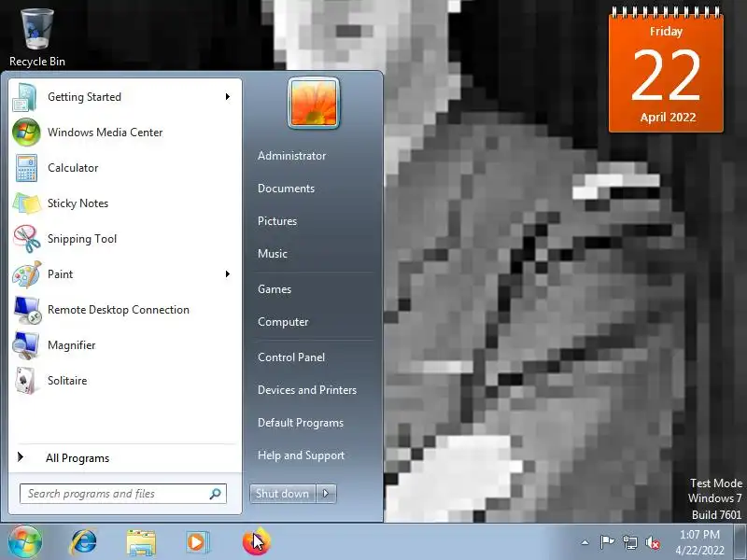Viewport: 747px width, 560px height.
Task: Open Recycle Bin on desktop
Action: [36, 38]
